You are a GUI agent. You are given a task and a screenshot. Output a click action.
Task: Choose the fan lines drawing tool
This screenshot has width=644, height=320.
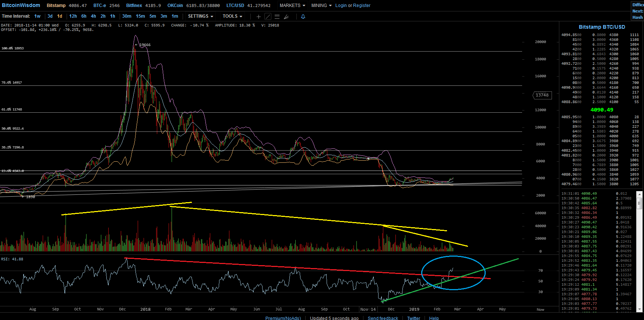(286, 17)
